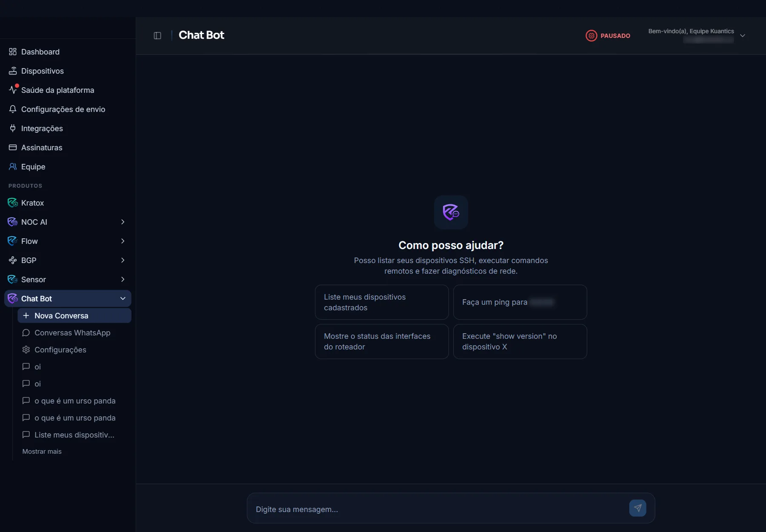This screenshot has height=532, width=766.
Task: Click the Mostrar mais link
Action: [x=42, y=452]
